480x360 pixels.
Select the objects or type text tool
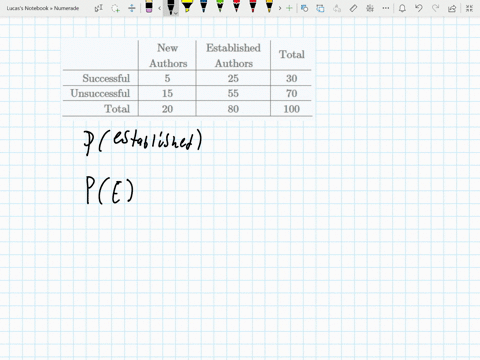pos(99,8)
